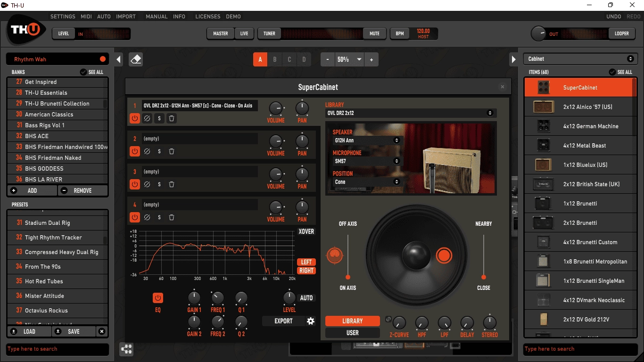The height and width of the screenshot is (362, 644).
Task: Click the red preset indicator next to Rhythm Wah
Action: point(103,59)
